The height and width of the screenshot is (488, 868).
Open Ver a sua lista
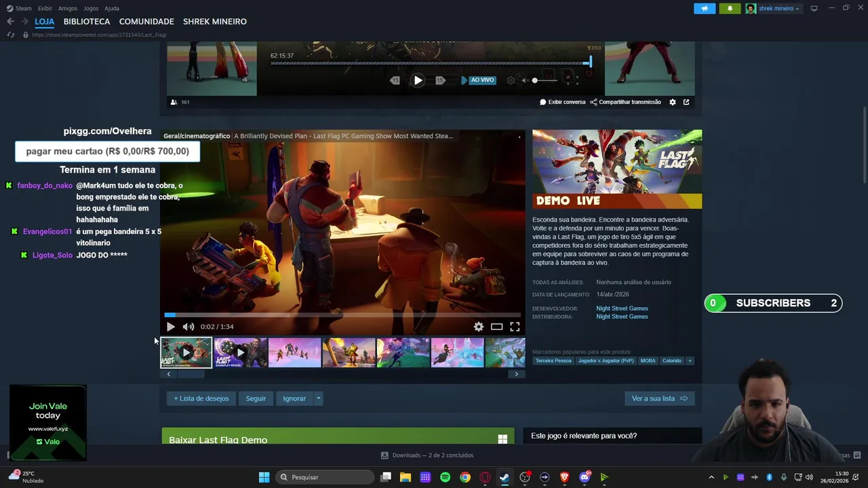pos(659,399)
